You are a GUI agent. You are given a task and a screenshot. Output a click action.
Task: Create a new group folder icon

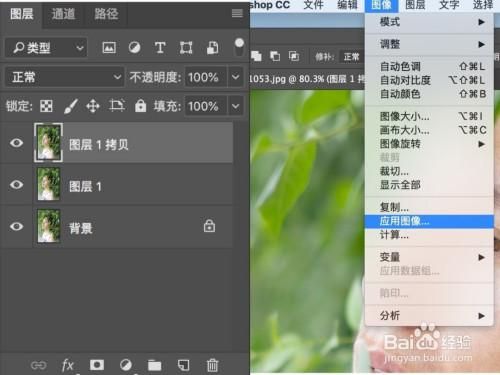click(x=154, y=365)
